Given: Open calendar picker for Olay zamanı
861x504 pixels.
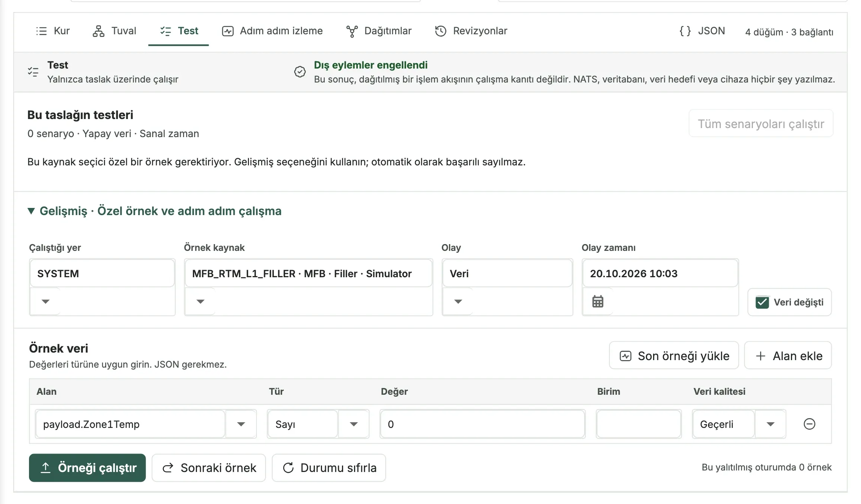Looking at the screenshot, I should (598, 301).
